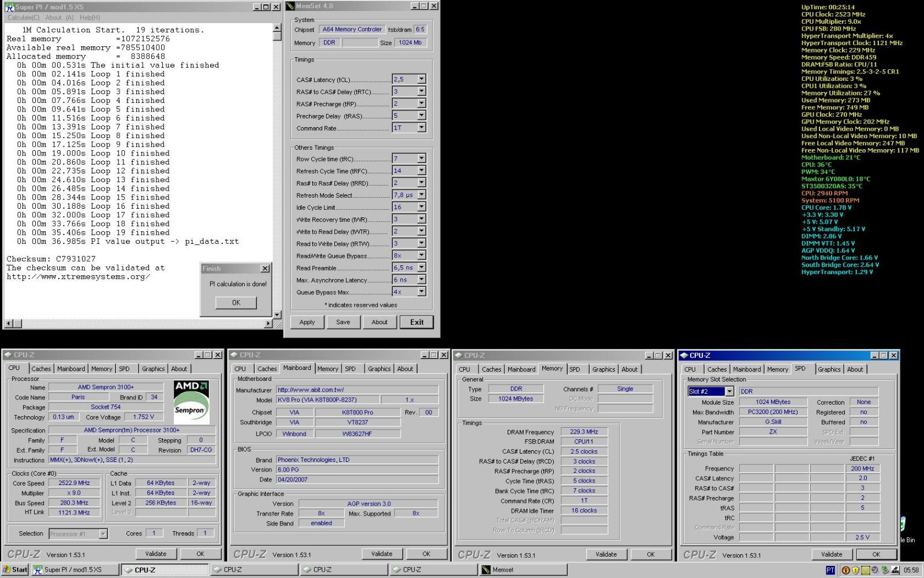Image resolution: width=924 pixels, height=578 pixels.
Task: Click Validate in CPU-Z Memory window
Action: click(606, 554)
